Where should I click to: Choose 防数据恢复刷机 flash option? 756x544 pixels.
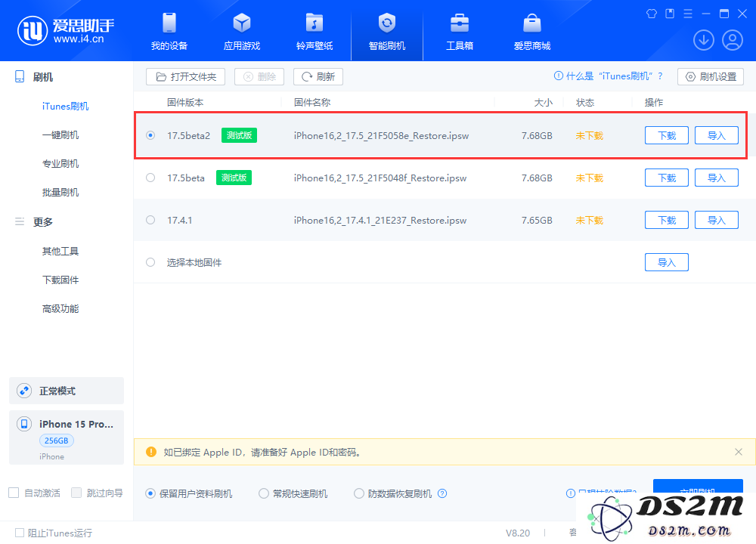[358, 493]
